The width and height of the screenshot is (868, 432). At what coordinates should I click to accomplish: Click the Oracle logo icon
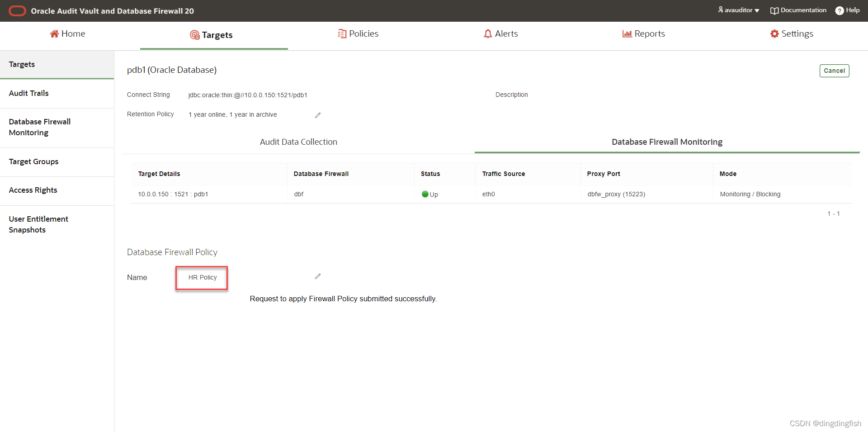tap(18, 11)
